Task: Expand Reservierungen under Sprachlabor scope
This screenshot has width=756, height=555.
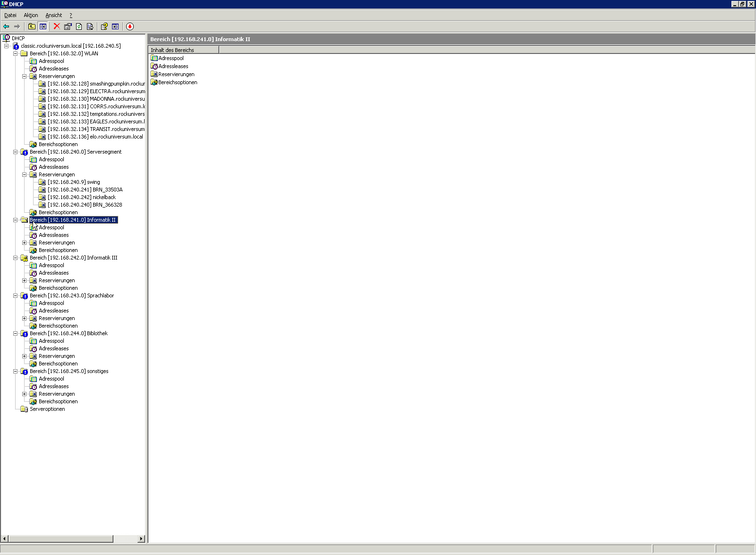Action: tap(24, 318)
